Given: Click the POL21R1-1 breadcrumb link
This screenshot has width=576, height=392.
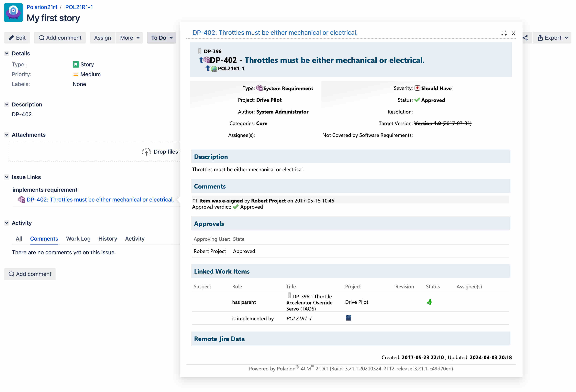Looking at the screenshot, I should click(79, 7).
